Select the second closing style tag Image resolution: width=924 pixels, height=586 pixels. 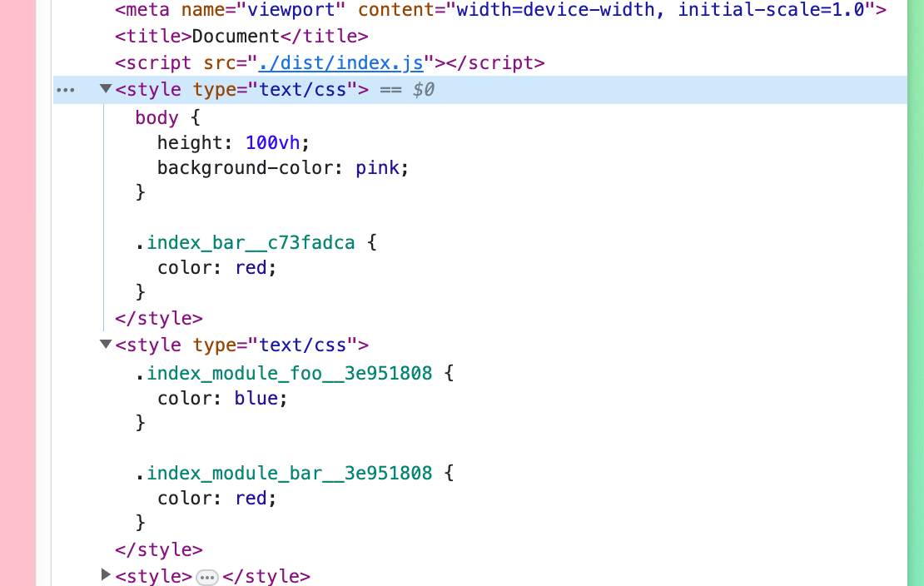tap(158, 549)
